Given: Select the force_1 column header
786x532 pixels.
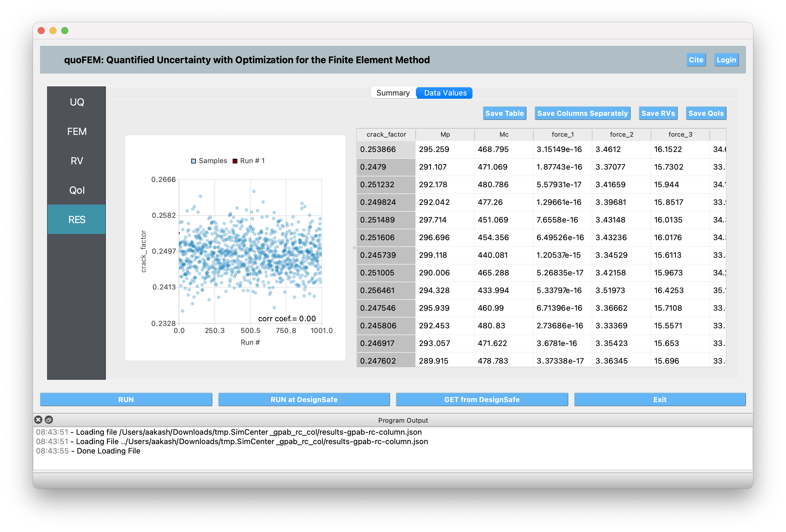Looking at the screenshot, I should click(562, 135).
